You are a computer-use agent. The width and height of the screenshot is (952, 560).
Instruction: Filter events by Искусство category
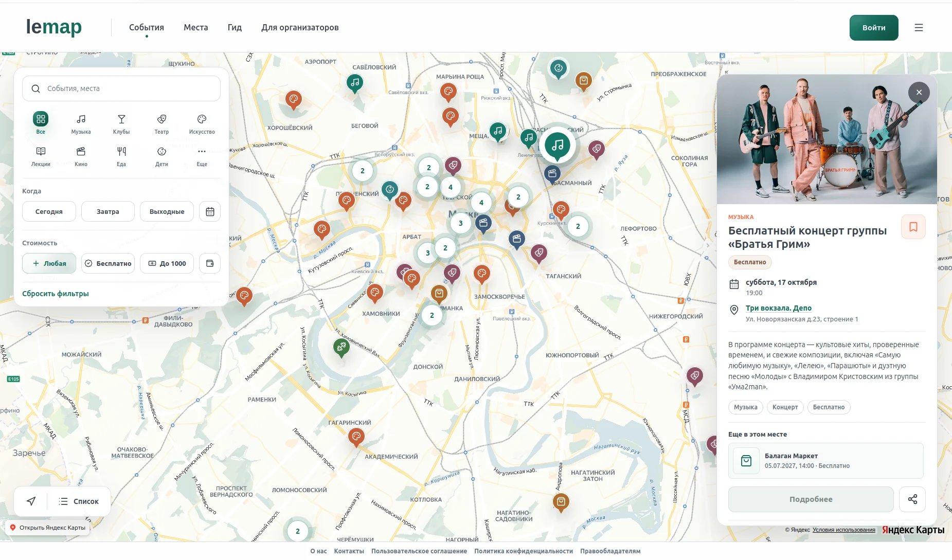[202, 123]
